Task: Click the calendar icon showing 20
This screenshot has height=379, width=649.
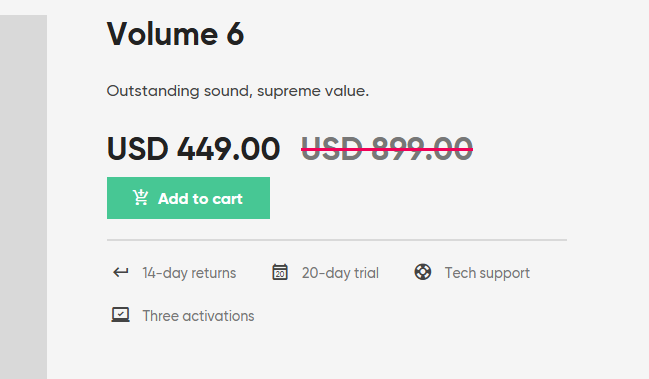Action: (280, 272)
